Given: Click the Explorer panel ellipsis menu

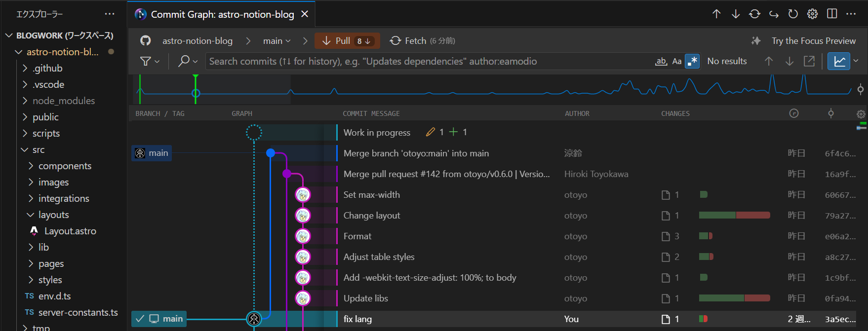Looking at the screenshot, I should click(110, 14).
